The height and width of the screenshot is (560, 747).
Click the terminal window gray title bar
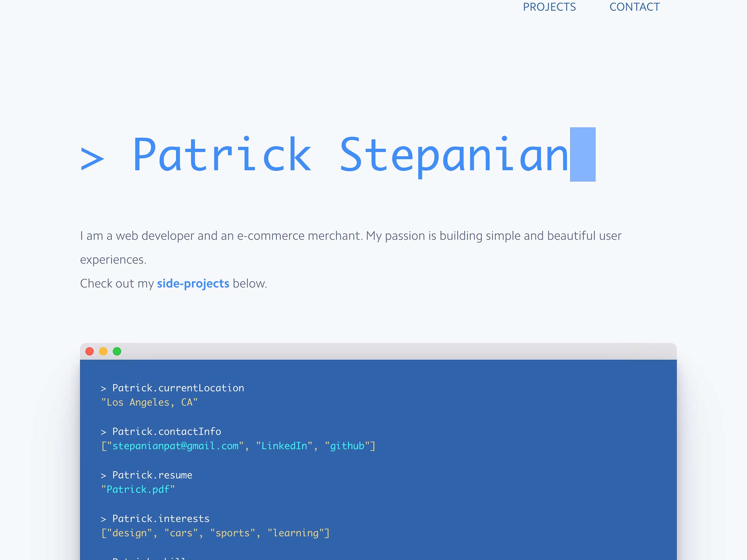pos(373,351)
